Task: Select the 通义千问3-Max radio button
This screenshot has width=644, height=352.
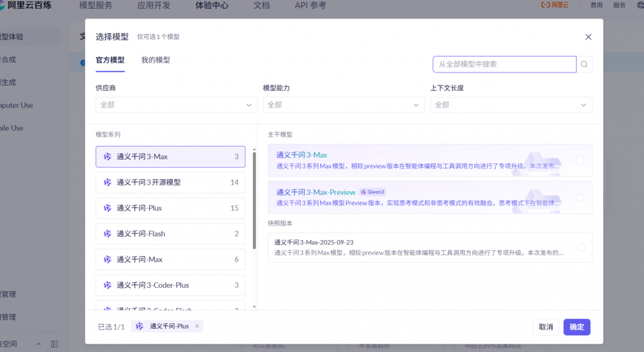Action: [579, 160]
